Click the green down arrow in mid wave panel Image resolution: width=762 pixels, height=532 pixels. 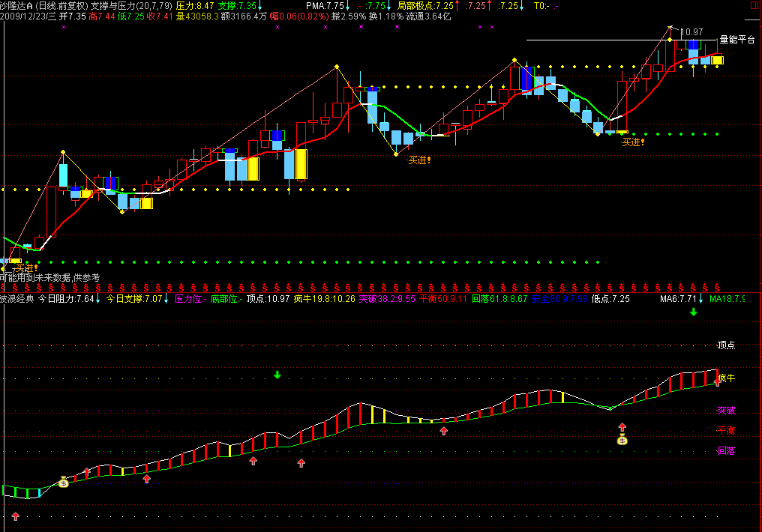(x=277, y=375)
